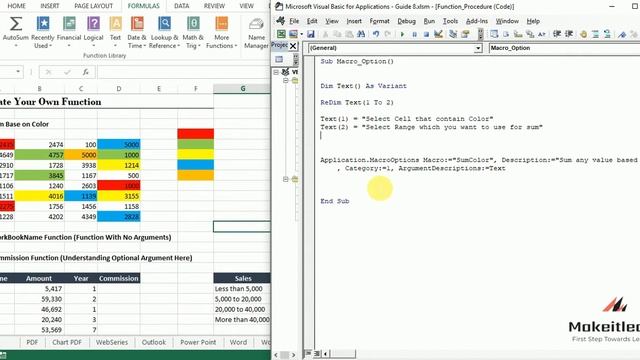Viewport: 640px width, 360px height.
Task: Click the Comment Block icon
Action: tap(595, 35)
